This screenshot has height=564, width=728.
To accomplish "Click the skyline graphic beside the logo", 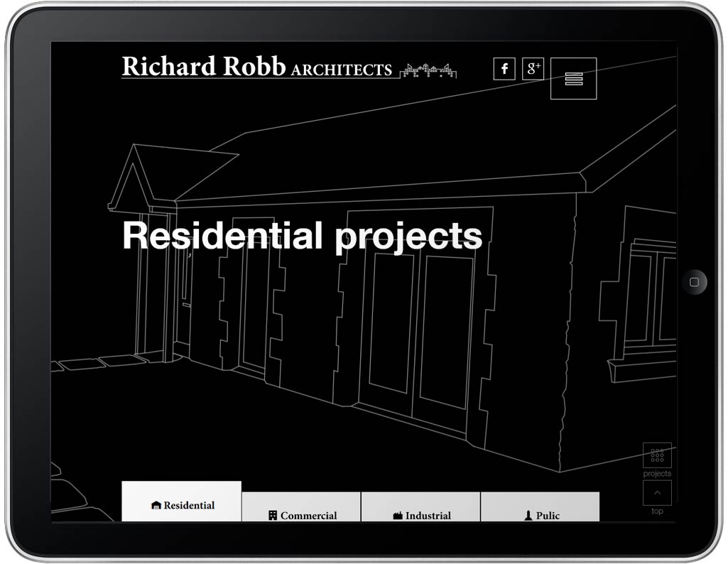I will [428, 70].
